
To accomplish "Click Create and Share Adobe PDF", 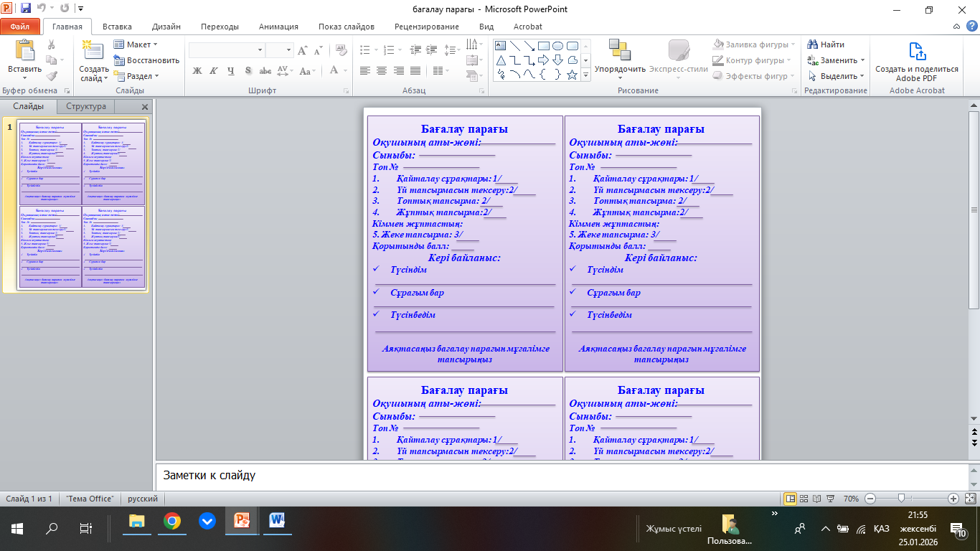I will pyautogui.click(x=916, y=62).
